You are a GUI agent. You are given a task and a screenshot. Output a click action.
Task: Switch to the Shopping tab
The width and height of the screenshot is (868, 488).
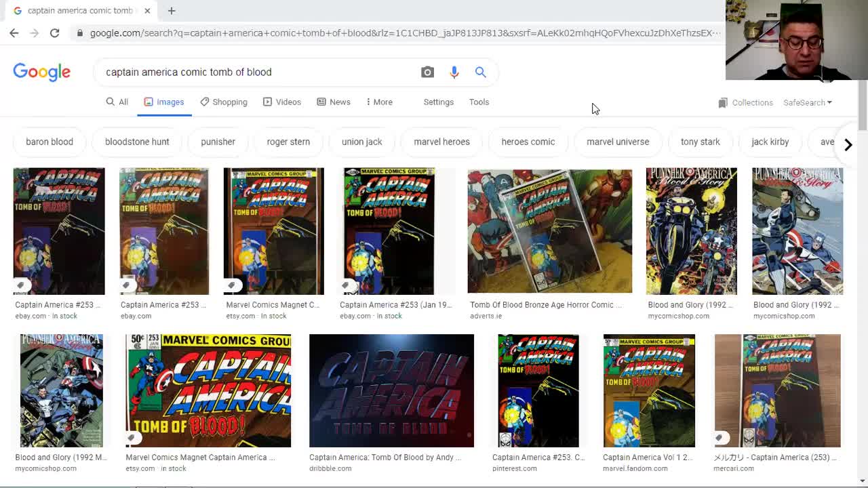point(224,102)
